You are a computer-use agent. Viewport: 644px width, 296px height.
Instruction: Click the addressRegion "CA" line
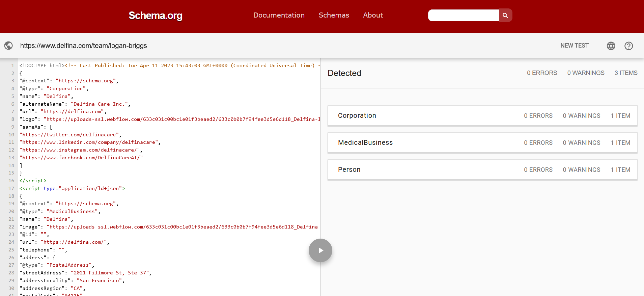tap(52, 288)
